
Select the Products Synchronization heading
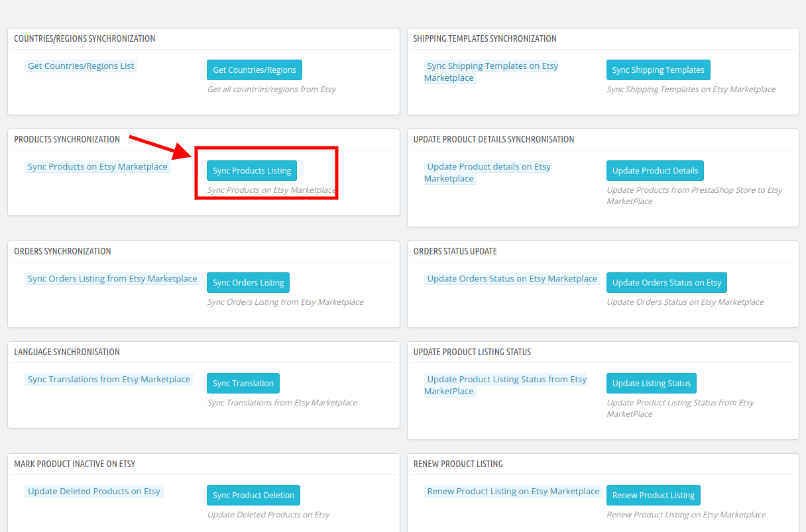[67, 140]
